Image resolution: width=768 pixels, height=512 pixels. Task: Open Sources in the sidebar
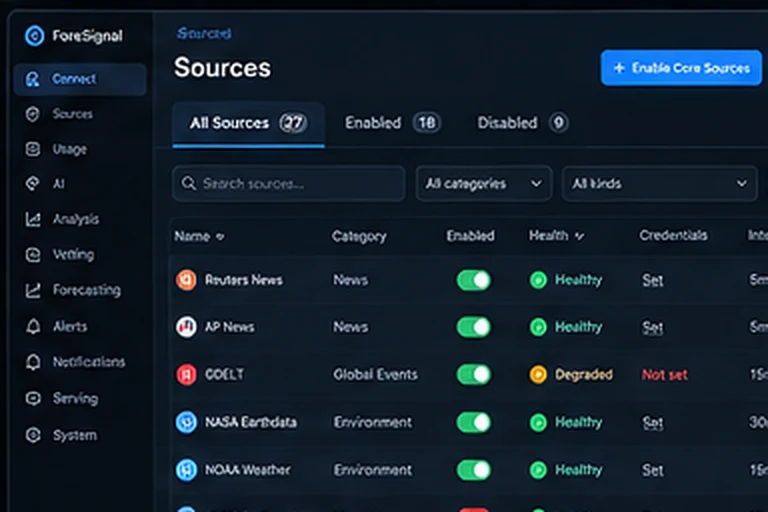point(72,114)
